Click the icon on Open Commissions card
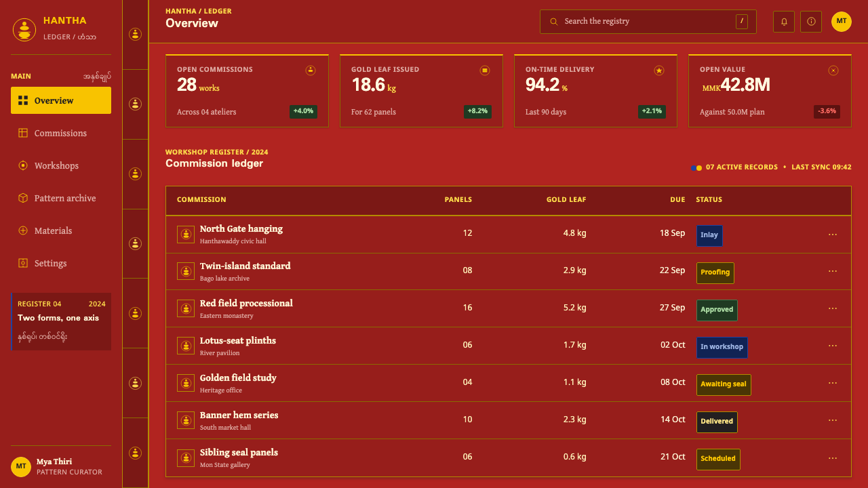The image size is (868, 488). pos(311,70)
